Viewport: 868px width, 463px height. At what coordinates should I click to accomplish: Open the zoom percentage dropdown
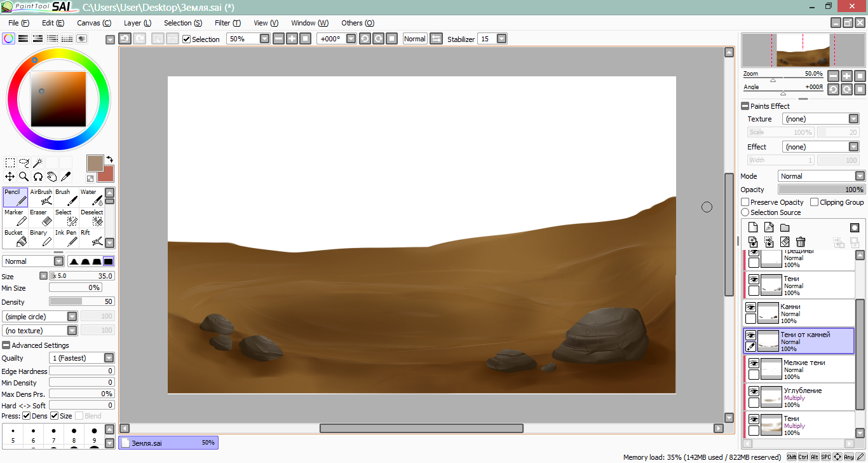click(265, 39)
